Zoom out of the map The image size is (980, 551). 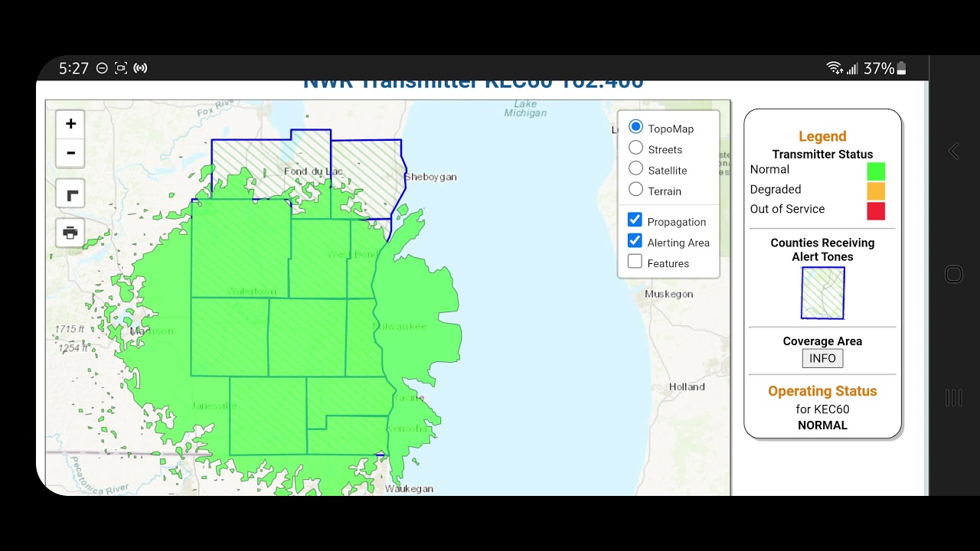click(x=70, y=153)
